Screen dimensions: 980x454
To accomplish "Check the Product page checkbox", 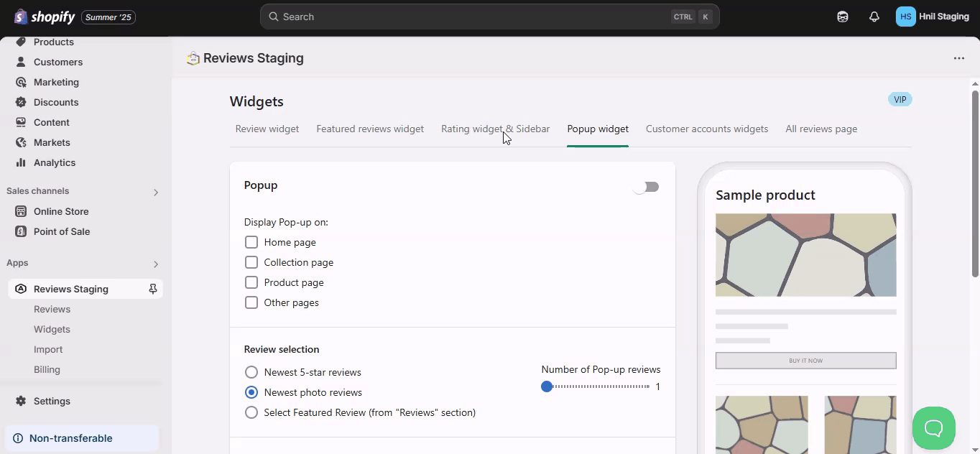I will [x=251, y=282].
